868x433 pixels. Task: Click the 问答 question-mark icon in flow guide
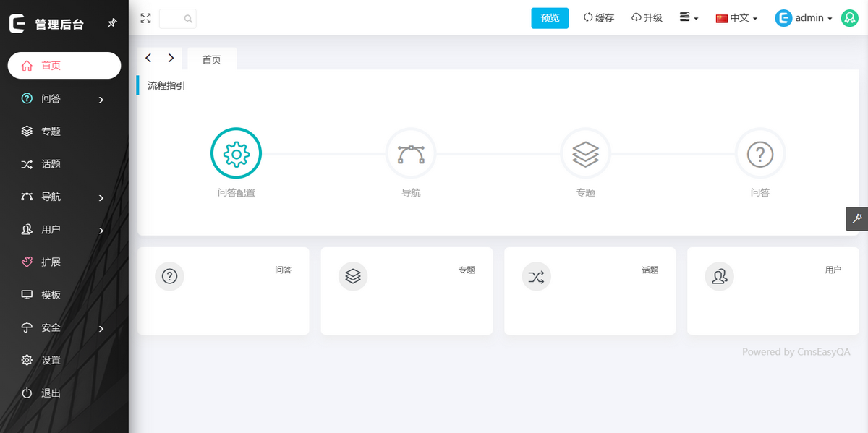coord(759,153)
